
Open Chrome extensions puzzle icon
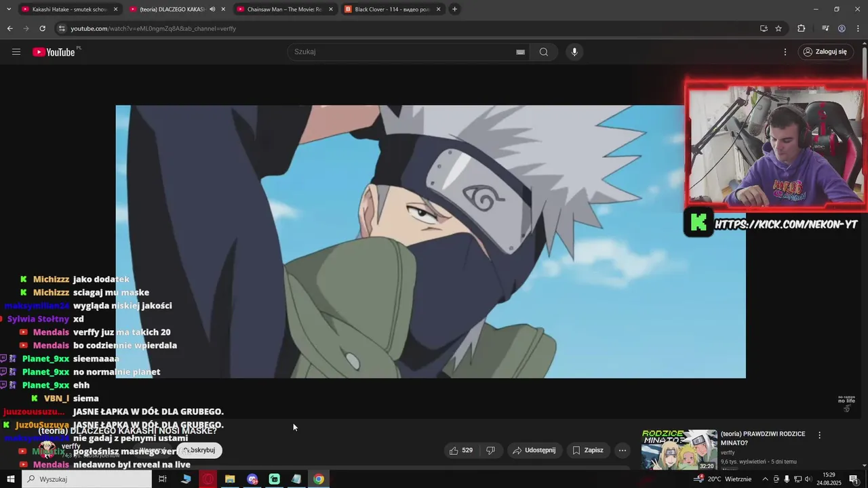click(802, 28)
